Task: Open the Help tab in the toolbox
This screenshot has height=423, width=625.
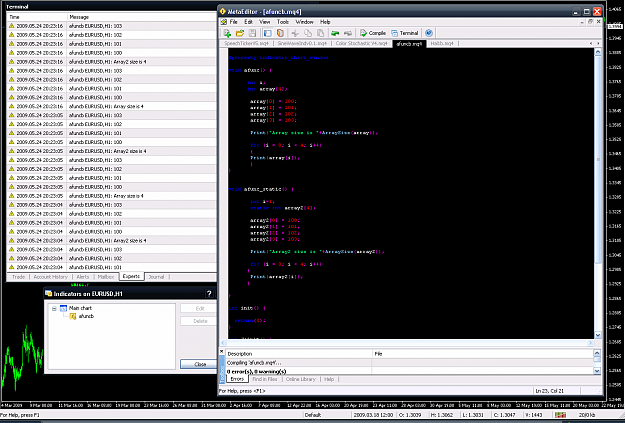Action: 329,379
